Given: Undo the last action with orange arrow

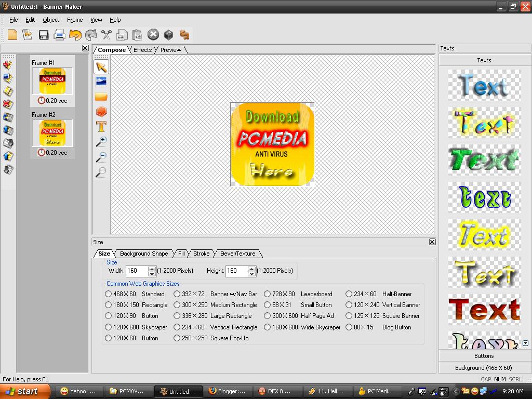Looking at the screenshot, I should click(75, 35).
